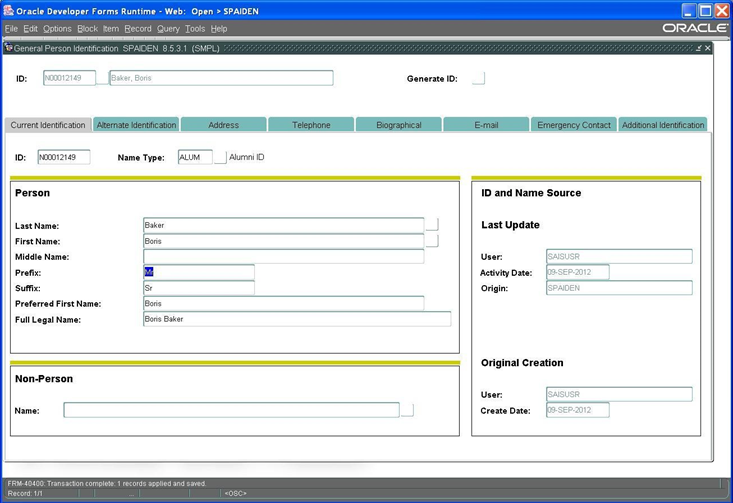Open the Help menu
Screen dimensions: 733x503
pyautogui.click(x=219, y=29)
